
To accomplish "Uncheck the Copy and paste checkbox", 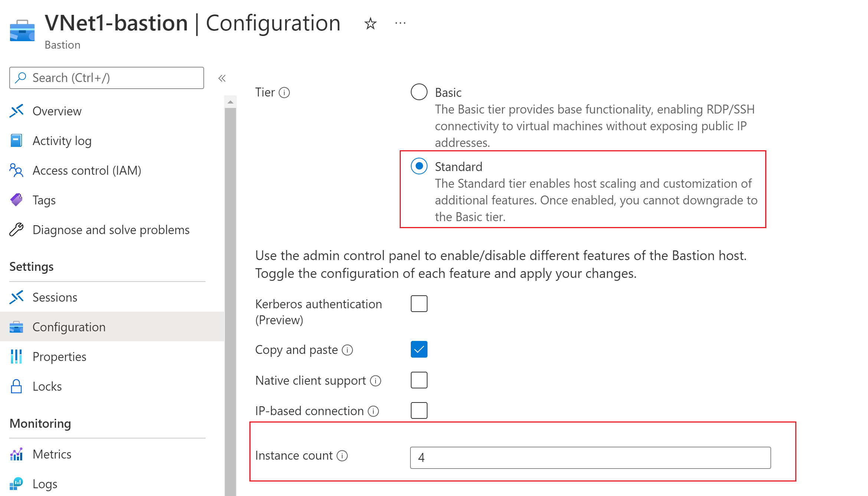I will [419, 349].
